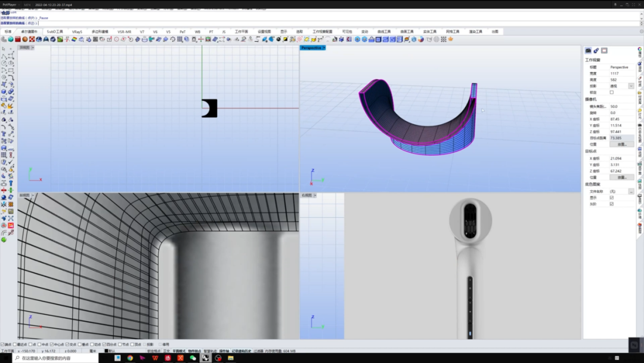Toggle 正交 ortho mode in status bar

pyautogui.click(x=166, y=351)
